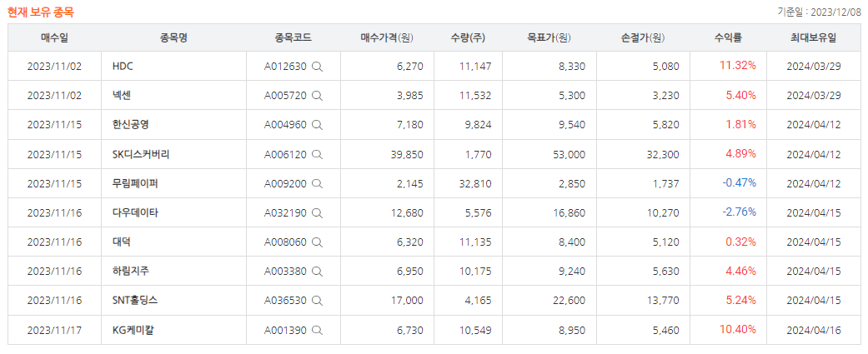This screenshot has height=354, width=868.
Task: Select stock name 다우데이타
Action: click(135, 213)
